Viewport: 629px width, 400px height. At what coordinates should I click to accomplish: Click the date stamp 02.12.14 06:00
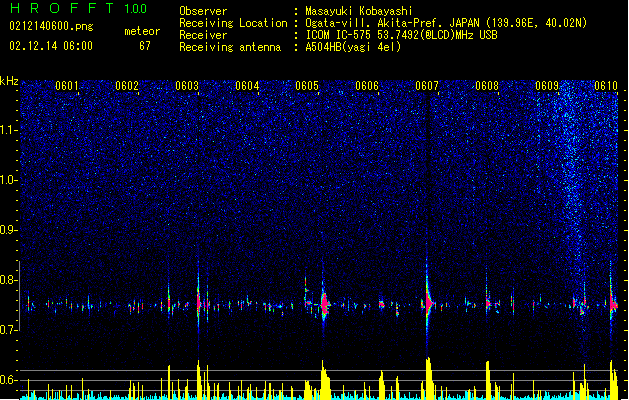[51, 46]
